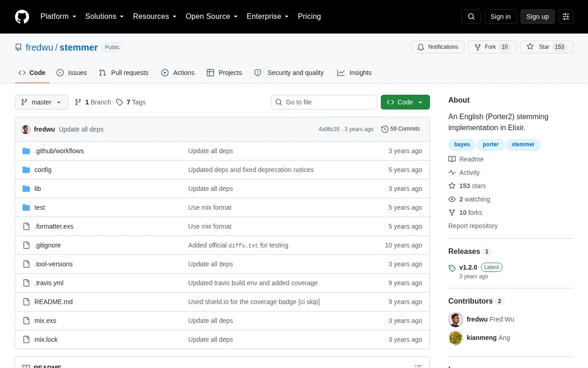
Task: Expand the Open Source menu
Action: (x=212, y=17)
